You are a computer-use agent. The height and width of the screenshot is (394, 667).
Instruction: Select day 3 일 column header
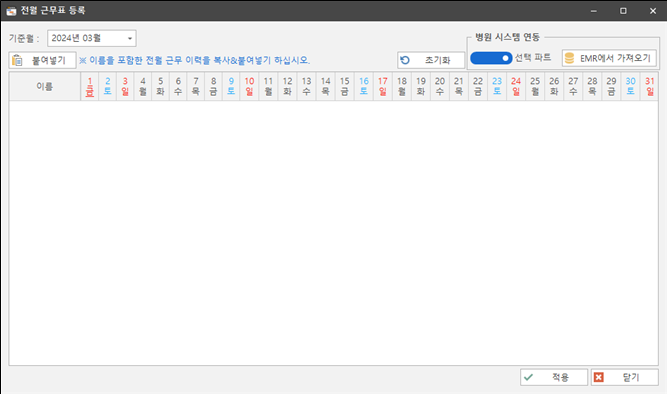point(125,86)
